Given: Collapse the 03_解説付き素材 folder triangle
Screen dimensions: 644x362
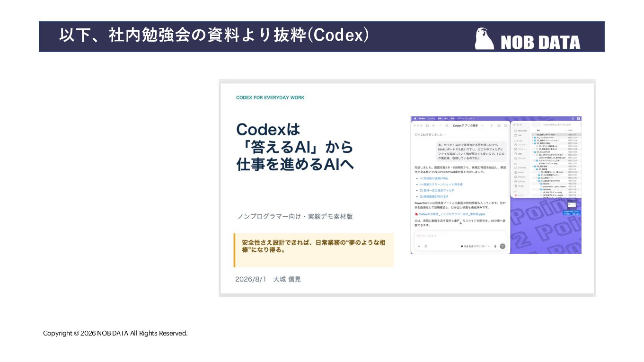Looking at the screenshot, I should [x=533, y=143].
